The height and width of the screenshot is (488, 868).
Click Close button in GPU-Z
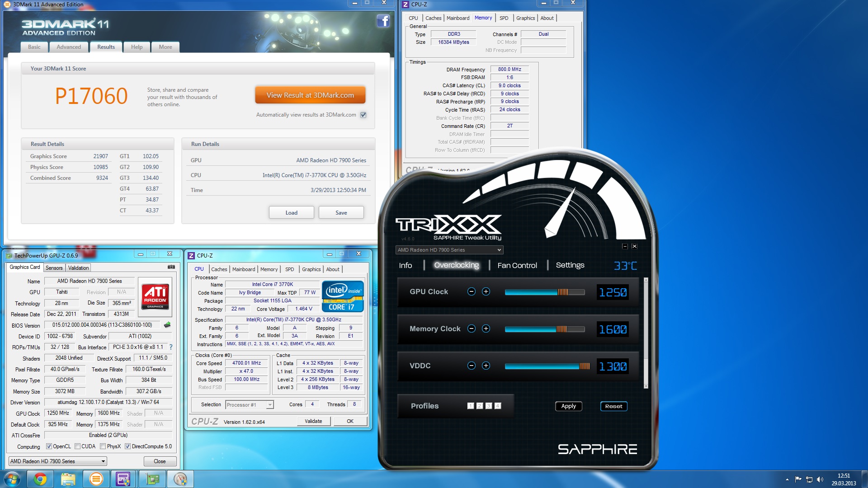point(160,461)
